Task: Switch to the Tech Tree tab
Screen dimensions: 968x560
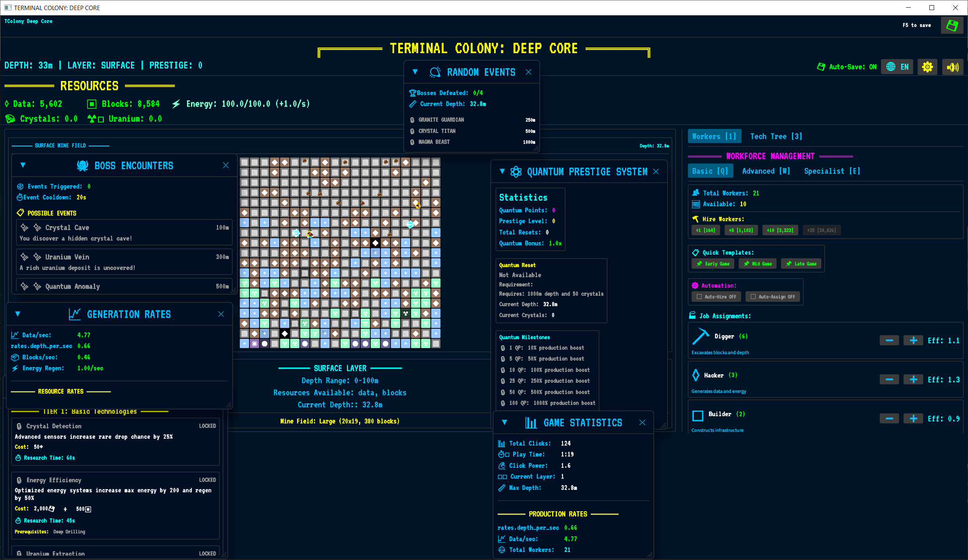Action: pyautogui.click(x=776, y=136)
